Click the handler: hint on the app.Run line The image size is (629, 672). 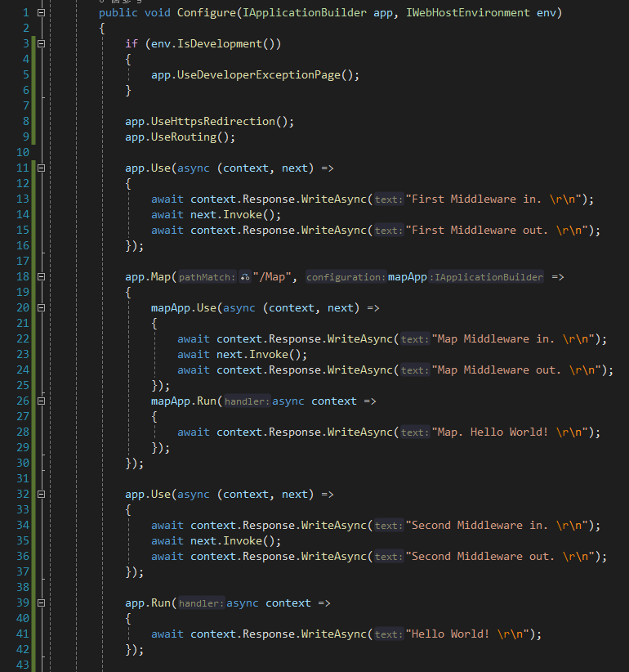click(201, 603)
